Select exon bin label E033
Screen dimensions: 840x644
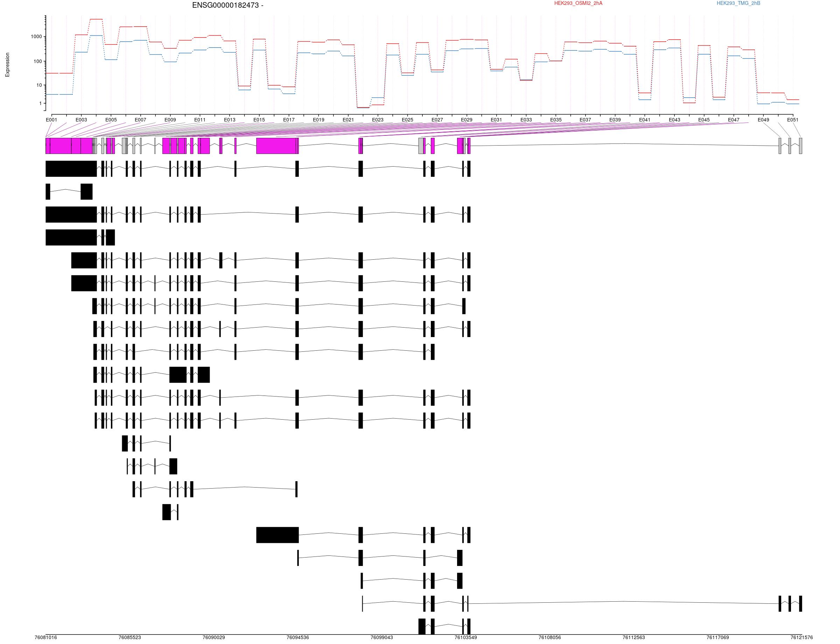[526, 120]
